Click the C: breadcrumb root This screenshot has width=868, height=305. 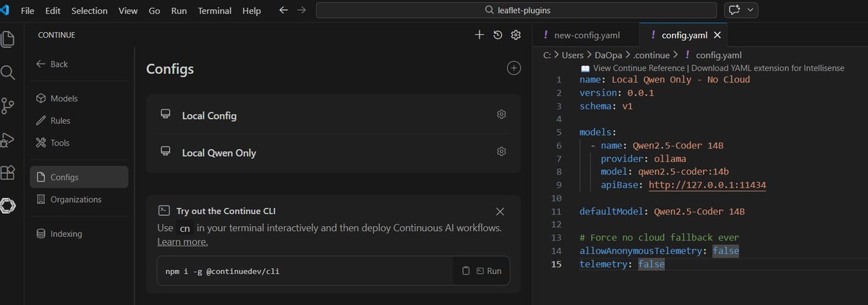coord(546,54)
